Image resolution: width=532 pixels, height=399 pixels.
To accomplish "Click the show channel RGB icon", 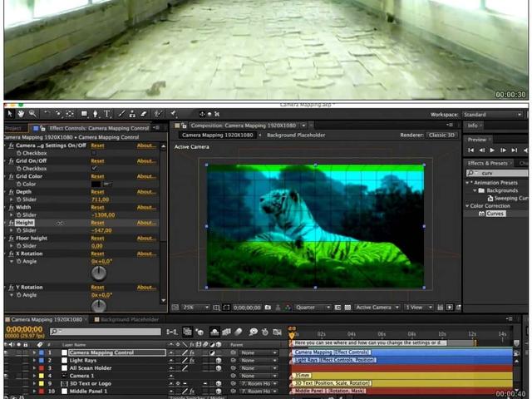I will tap(288, 308).
